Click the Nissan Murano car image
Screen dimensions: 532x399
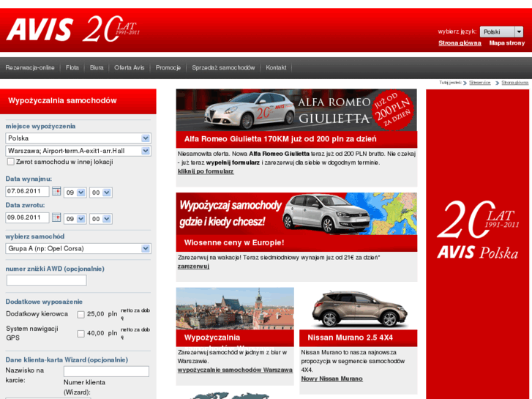point(359,309)
